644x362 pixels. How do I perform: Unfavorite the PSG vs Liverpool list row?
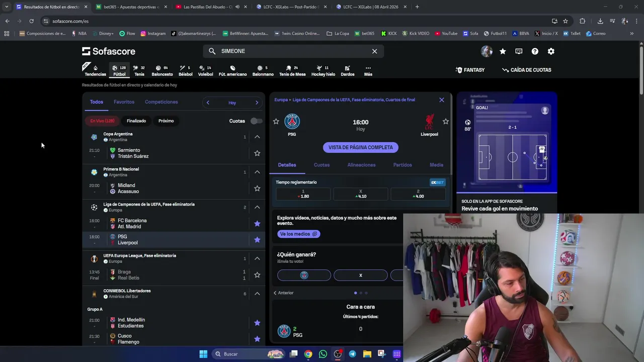tap(257, 239)
